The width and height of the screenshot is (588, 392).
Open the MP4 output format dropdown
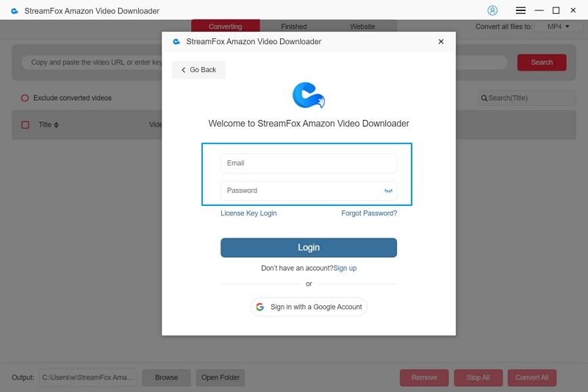(559, 26)
